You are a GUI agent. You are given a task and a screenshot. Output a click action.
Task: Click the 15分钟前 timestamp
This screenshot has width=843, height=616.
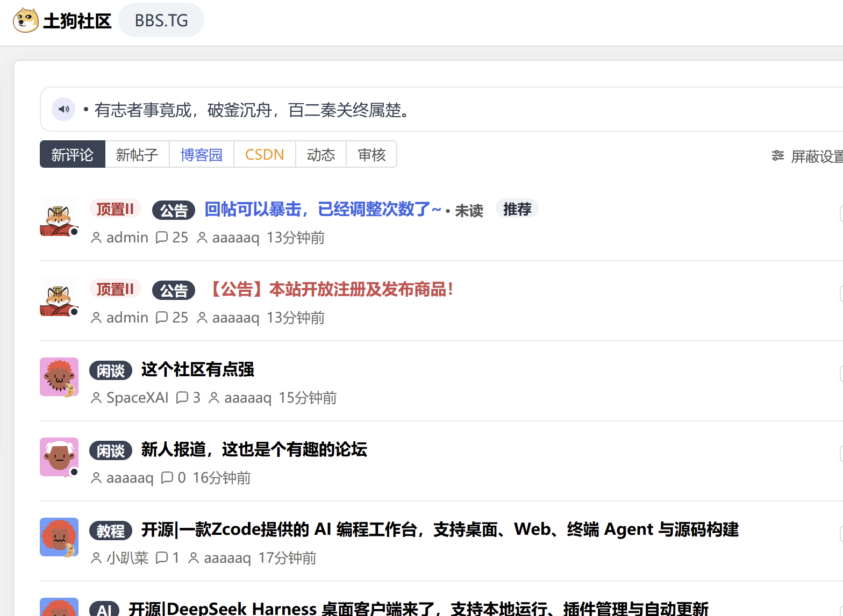pyautogui.click(x=308, y=397)
